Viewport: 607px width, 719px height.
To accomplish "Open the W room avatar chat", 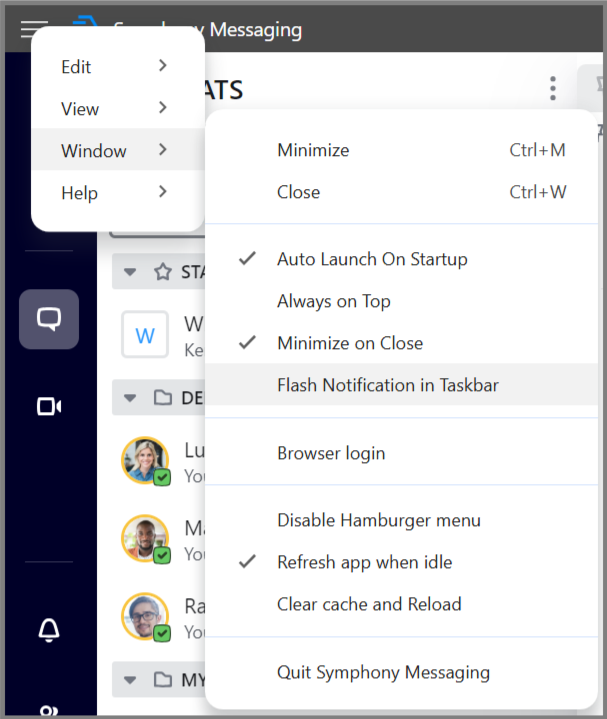I will 145,335.
